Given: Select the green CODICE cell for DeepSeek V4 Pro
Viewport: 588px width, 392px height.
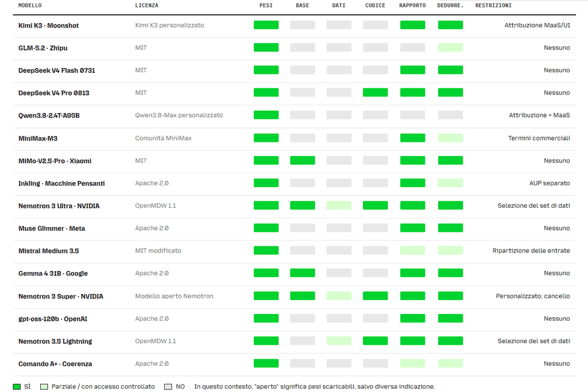Looking at the screenshot, I should coord(375,92).
